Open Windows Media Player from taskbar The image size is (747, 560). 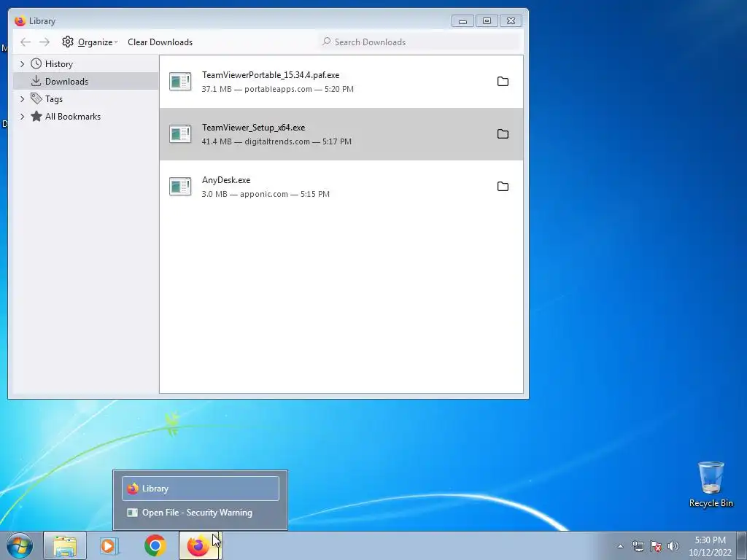click(x=109, y=545)
